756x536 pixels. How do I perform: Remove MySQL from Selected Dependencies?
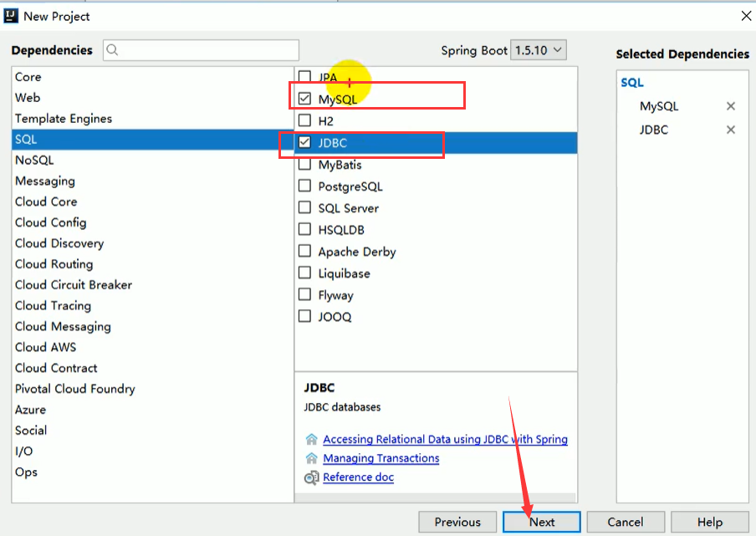[x=730, y=106]
